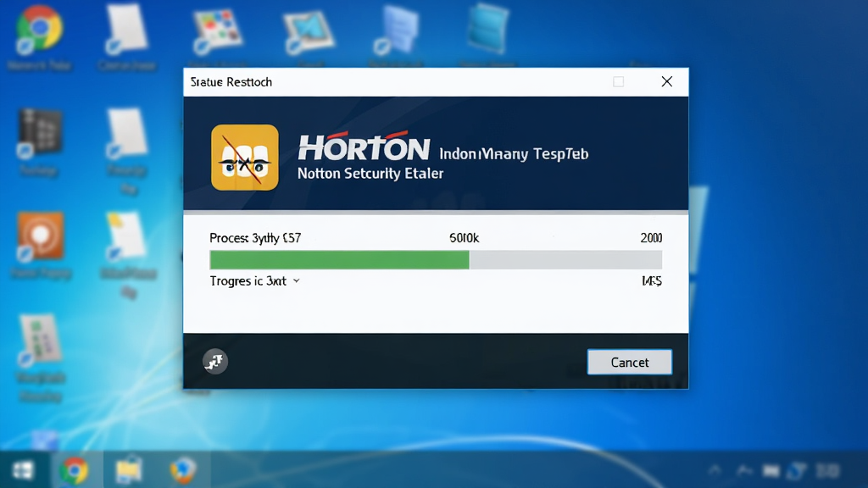This screenshot has width=868, height=488.
Task: Click the green progress bar
Action: 339,259
